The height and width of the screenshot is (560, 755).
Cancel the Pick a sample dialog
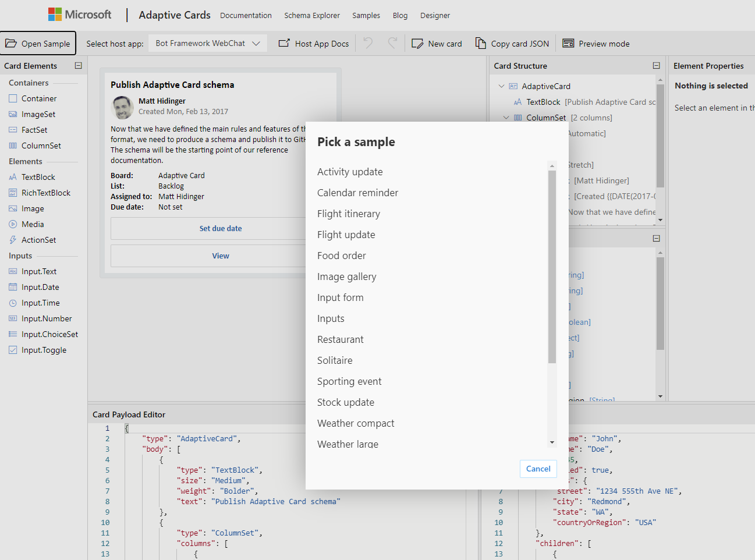point(538,469)
